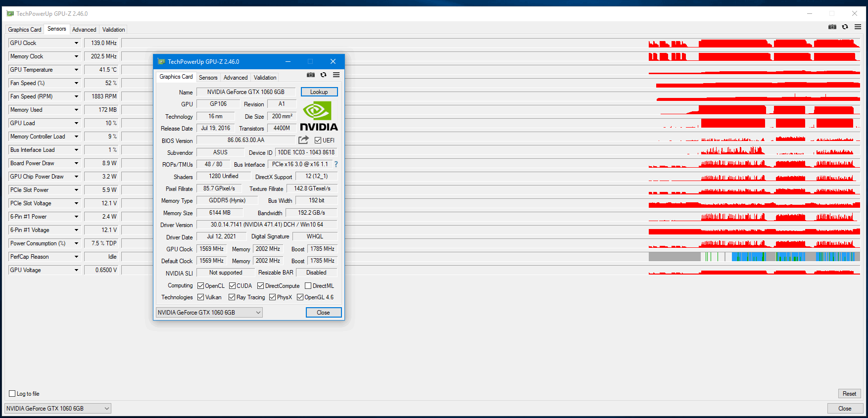Viewport: 868px width, 418px height.
Task: Open the PerfCap Reason sensor dropdown
Action: 76,257
